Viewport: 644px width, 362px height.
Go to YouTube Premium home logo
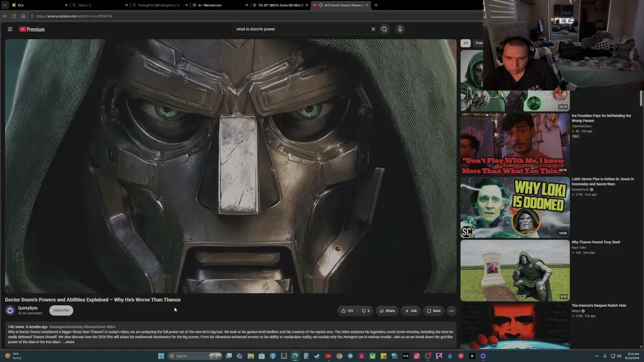[32, 29]
